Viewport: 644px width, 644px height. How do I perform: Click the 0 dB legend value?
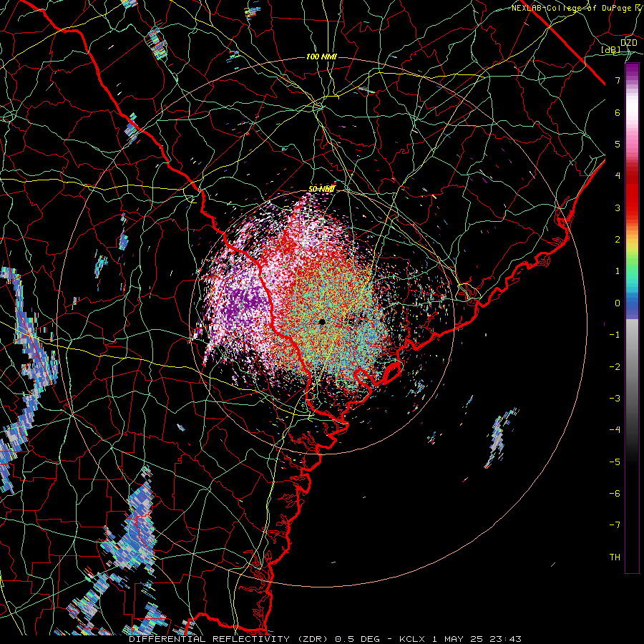click(x=618, y=303)
